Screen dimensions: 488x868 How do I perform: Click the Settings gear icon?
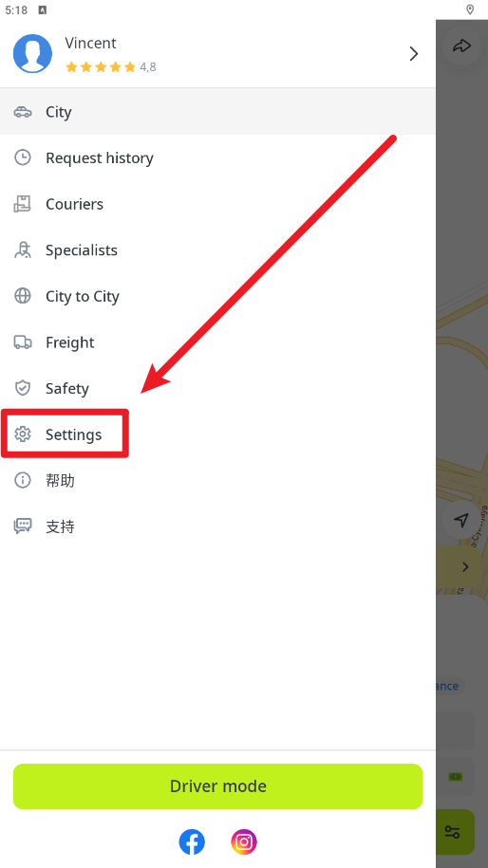click(x=23, y=434)
